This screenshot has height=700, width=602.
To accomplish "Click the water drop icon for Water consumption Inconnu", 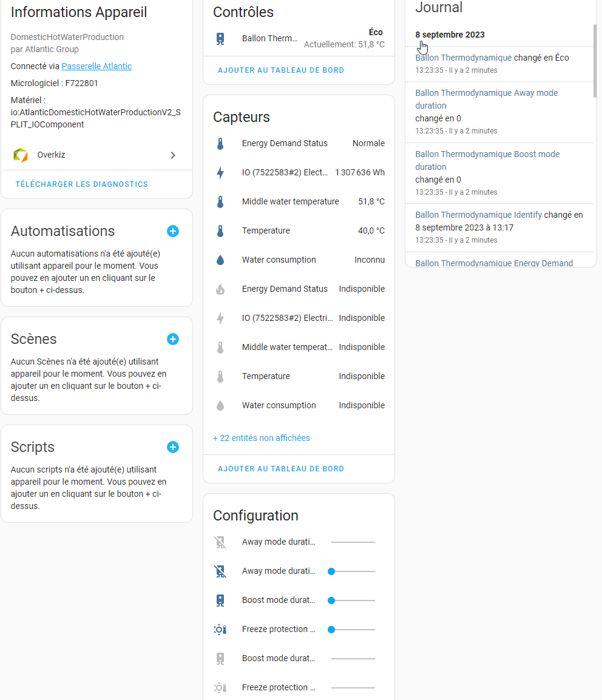I will point(220,260).
